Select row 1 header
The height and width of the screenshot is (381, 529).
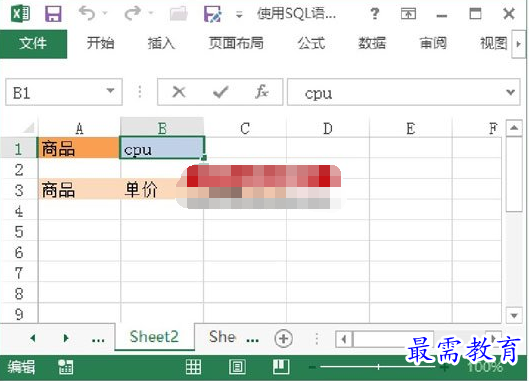point(19,149)
